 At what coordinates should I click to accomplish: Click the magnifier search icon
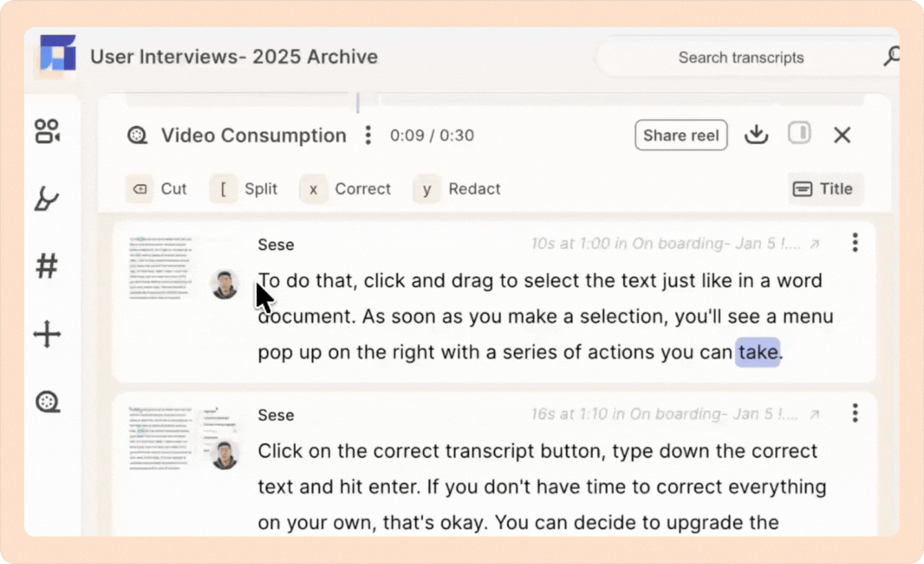click(x=893, y=57)
